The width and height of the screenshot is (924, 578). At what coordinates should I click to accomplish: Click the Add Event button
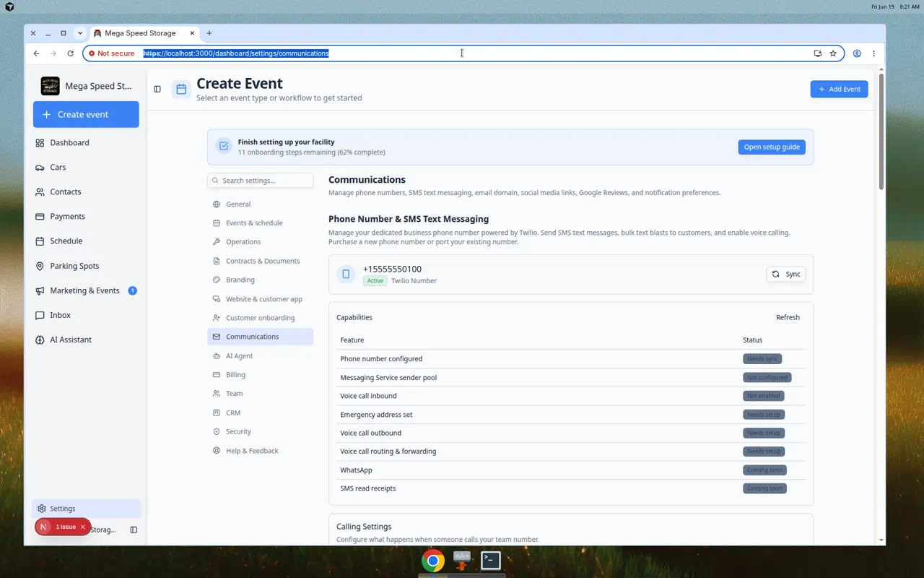(x=839, y=89)
